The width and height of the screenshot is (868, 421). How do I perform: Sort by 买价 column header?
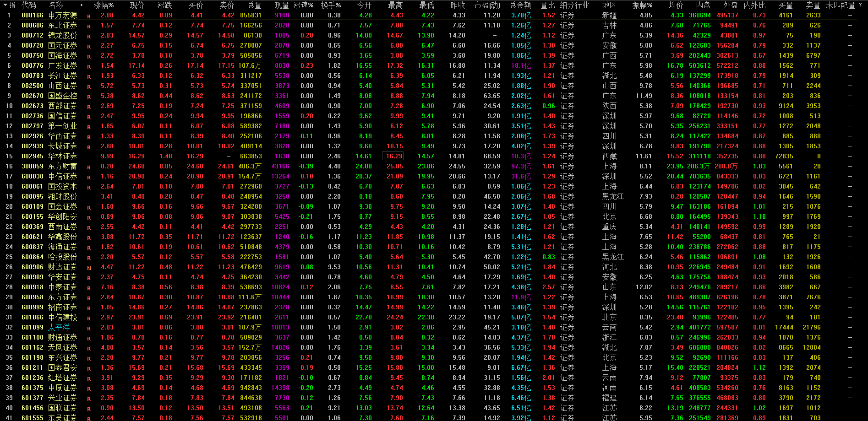(x=196, y=5)
